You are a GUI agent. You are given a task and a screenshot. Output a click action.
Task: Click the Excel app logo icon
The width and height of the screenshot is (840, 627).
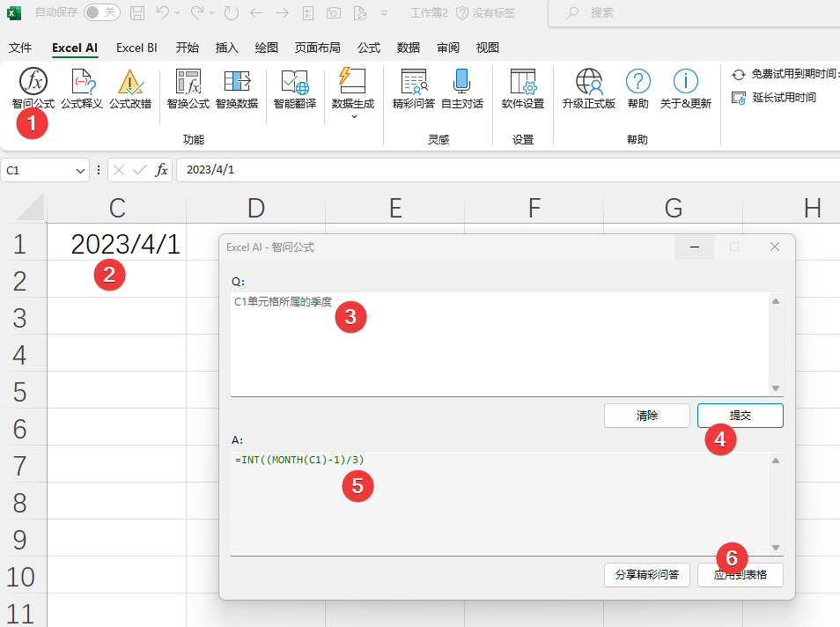(14, 13)
